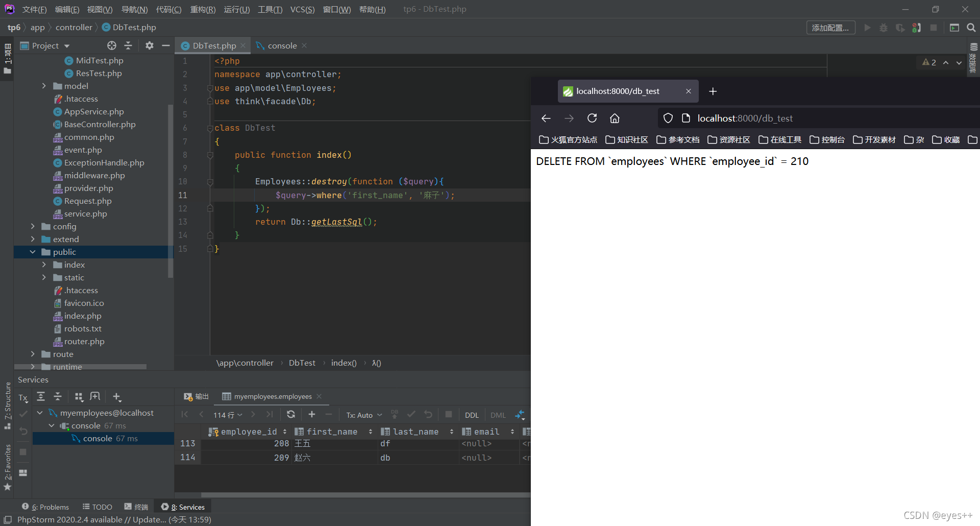Image resolution: width=980 pixels, height=526 pixels.
Task: Collapse the public folder
Action: [33, 252]
